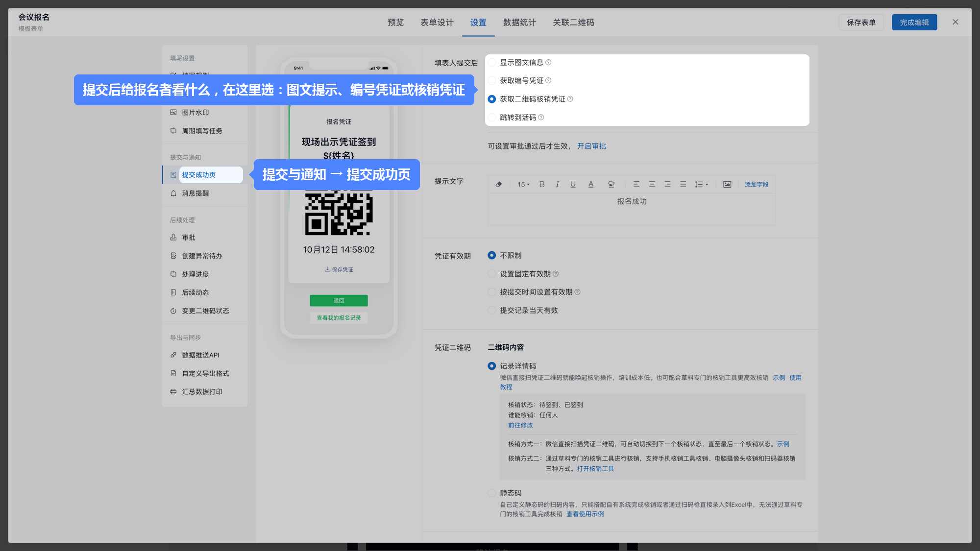Viewport: 980px width, 551px height.
Task: Click the 开启审批 link
Action: tap(591, 146)
